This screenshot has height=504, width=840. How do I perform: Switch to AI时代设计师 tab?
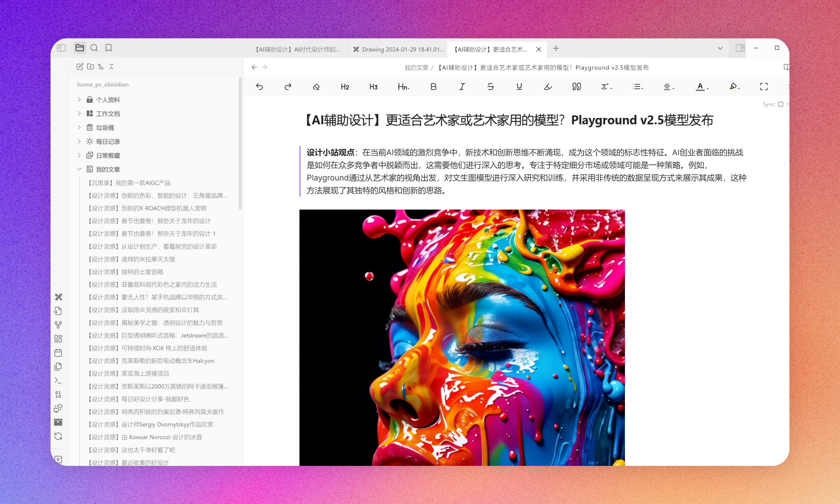[x=297, y=49]
